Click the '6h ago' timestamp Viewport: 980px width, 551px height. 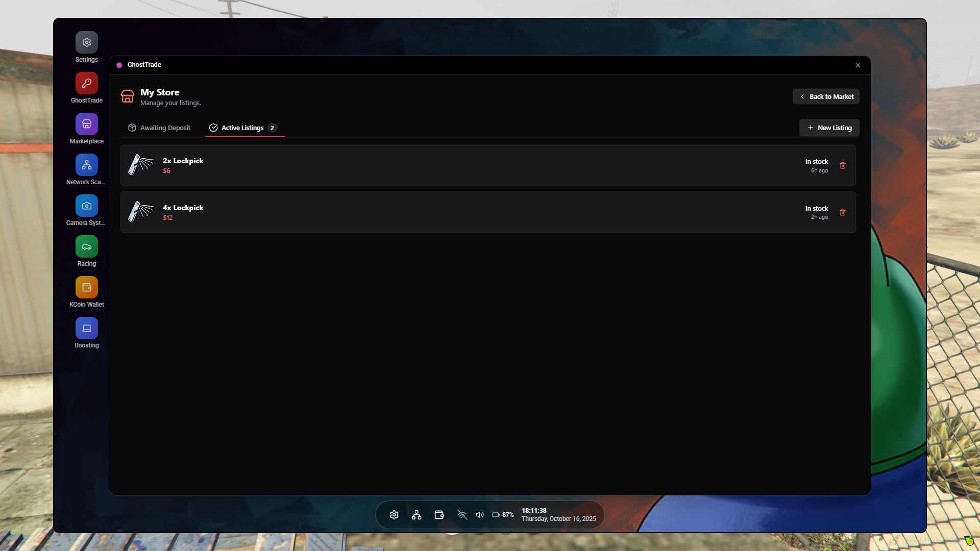coord(819,171)
